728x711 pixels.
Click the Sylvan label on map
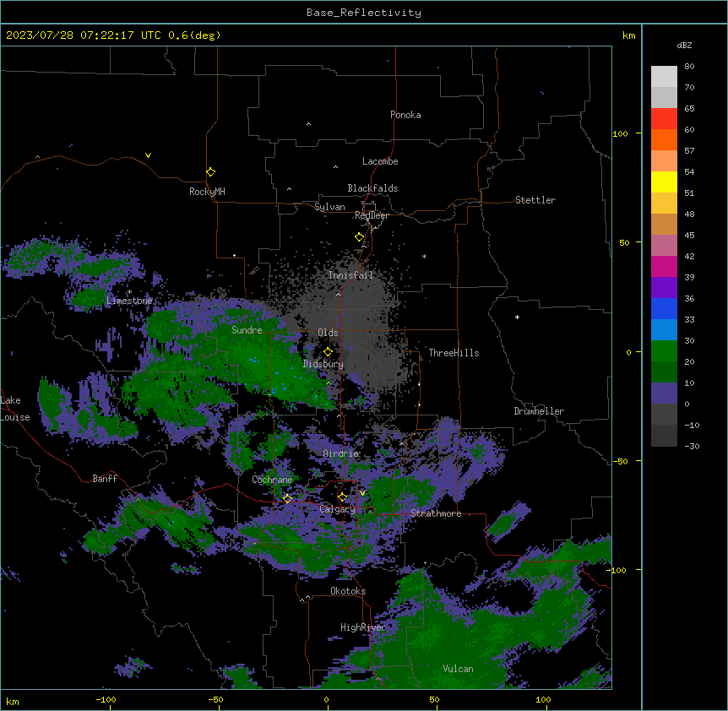[329, 207]
